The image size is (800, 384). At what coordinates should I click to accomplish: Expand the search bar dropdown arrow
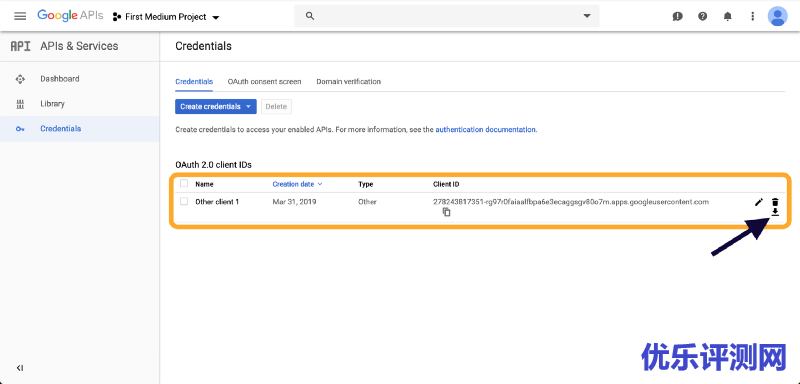pyautogui.click(x=587, y=16)
